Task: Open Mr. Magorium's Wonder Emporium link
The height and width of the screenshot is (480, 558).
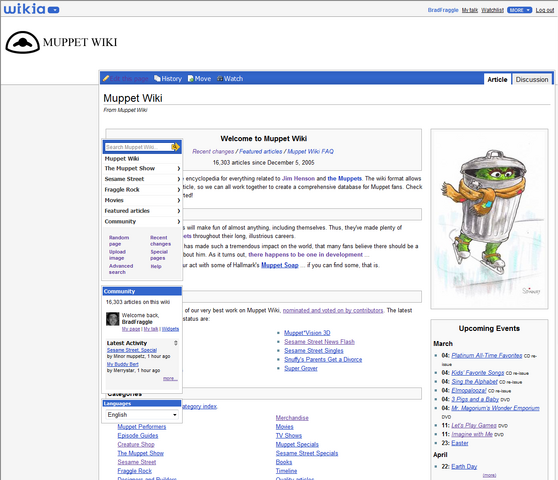Action: click(x=495, y=408)
